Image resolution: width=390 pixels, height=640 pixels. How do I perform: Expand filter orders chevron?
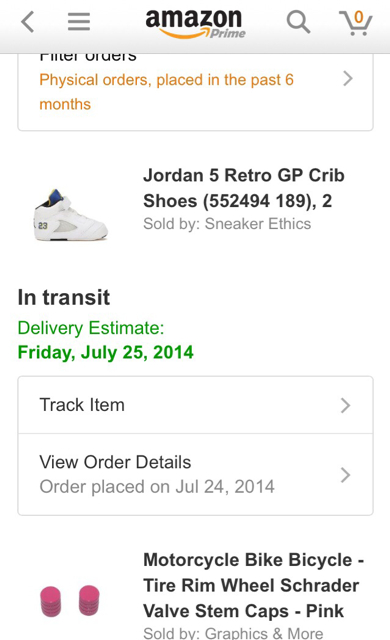pyautogui.click(x=348, y=78)
